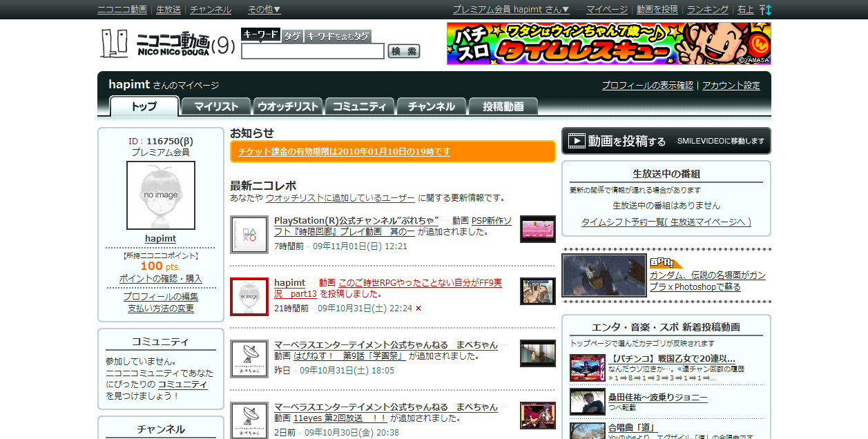Viewport: 868px width, 439px height.
Task: Open 11eyes 第2回放送 !! link
Action: (340, 418)
